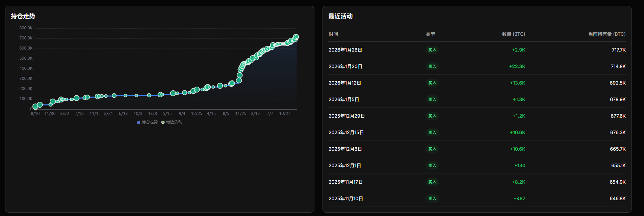Screen dimensions: 644x216
Task: Sort by the 时间 column header
Action: coord(333,34)
